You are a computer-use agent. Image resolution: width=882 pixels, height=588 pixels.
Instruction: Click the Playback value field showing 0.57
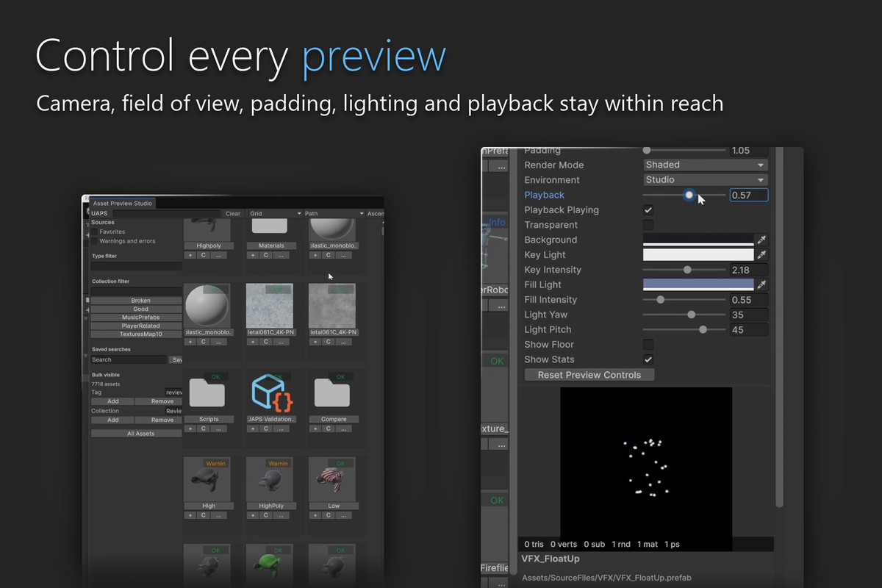(749, 195)
